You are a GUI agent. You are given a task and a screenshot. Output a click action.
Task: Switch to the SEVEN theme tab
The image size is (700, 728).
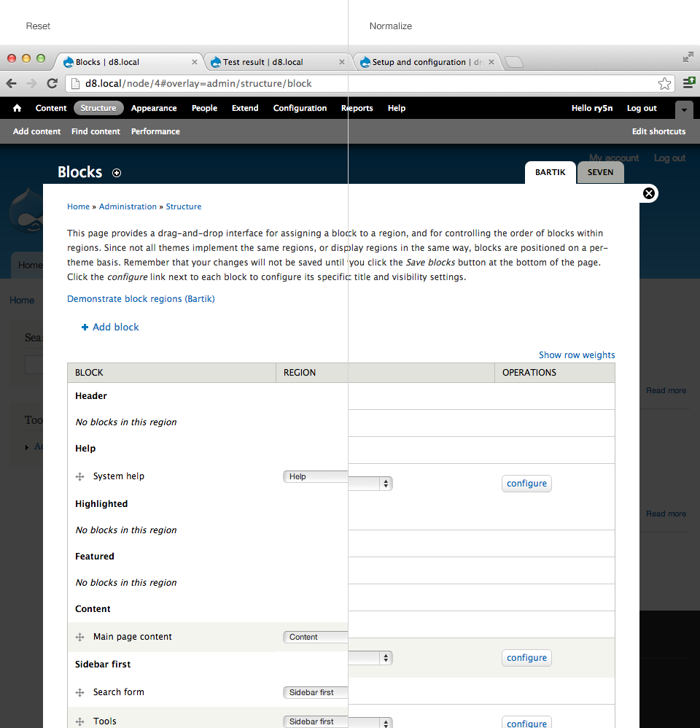pyautogui.click(x=600, y=172)
